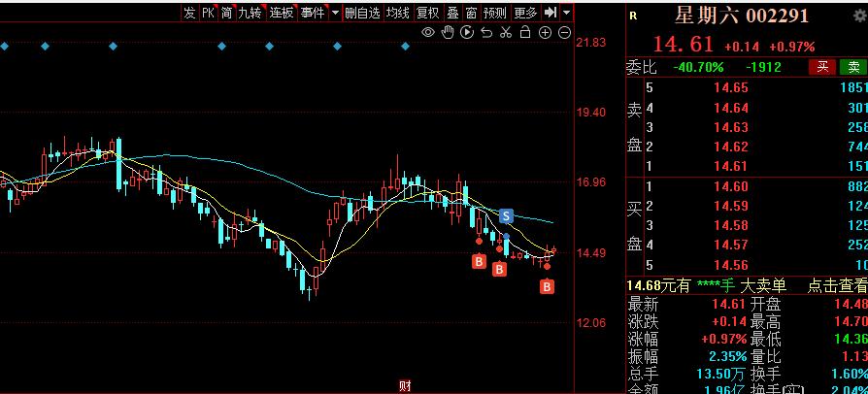Toggle the chart lock icon
Screen dimensions: 868x394
tap(525, 33)
